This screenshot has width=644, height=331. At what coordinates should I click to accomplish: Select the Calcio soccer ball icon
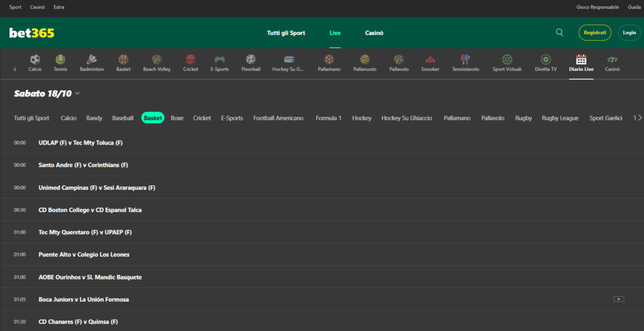pos(35,60)
